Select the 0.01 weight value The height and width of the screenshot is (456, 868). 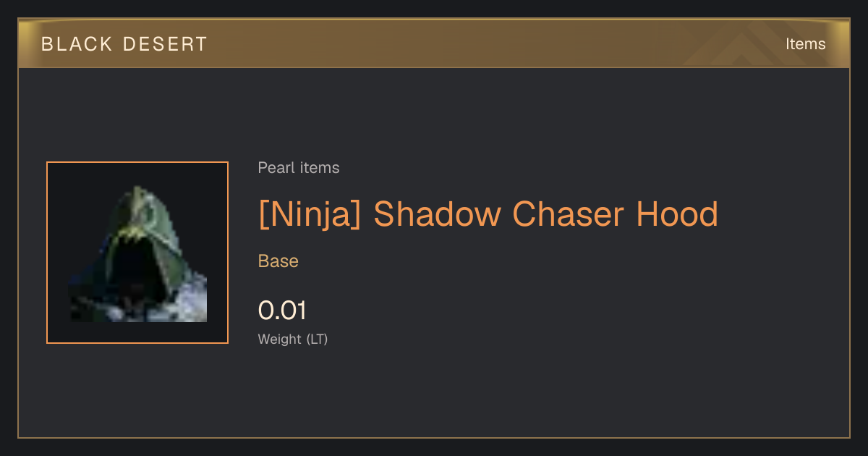point(282,311)
